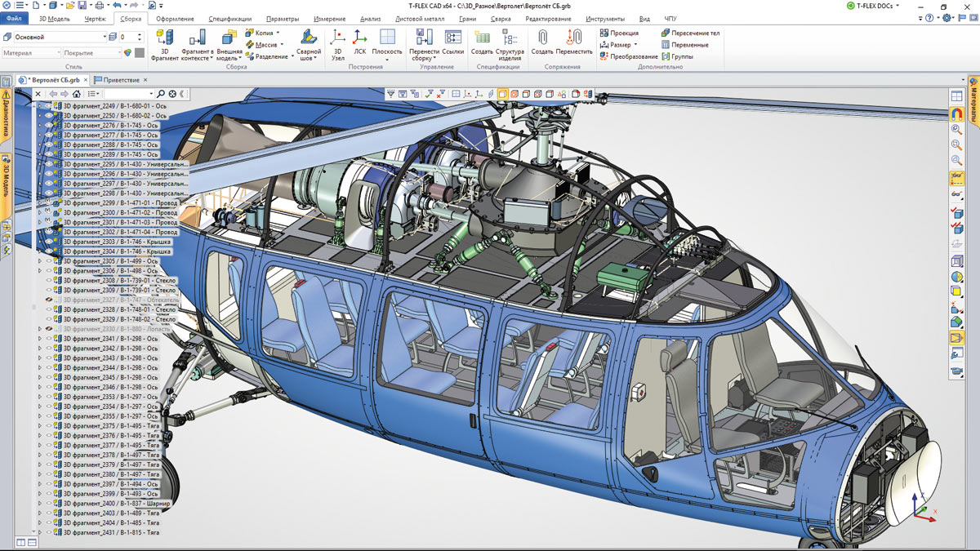Click the print icon in quick access toolbar
This screenshot has height=551, width=980.
click(99, 6)
